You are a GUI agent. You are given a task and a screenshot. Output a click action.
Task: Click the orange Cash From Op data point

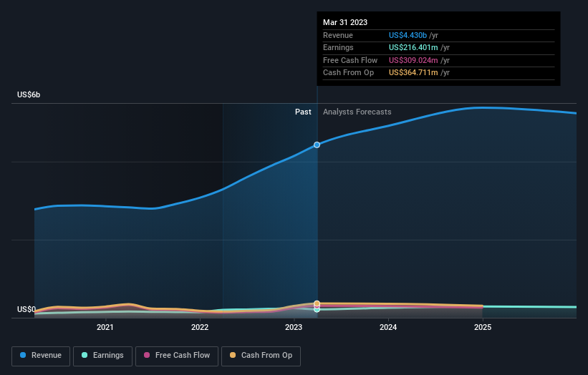pos(317,303)
